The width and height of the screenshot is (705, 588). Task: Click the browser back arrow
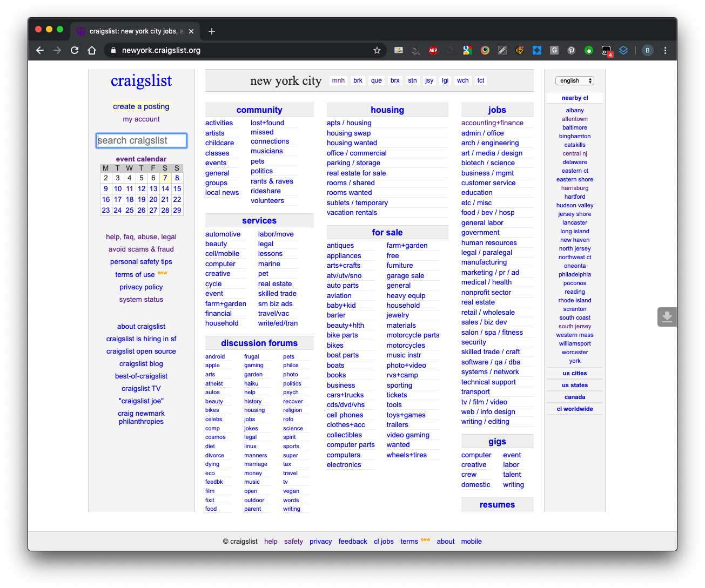pyautogui.click(x=40, y=50)
